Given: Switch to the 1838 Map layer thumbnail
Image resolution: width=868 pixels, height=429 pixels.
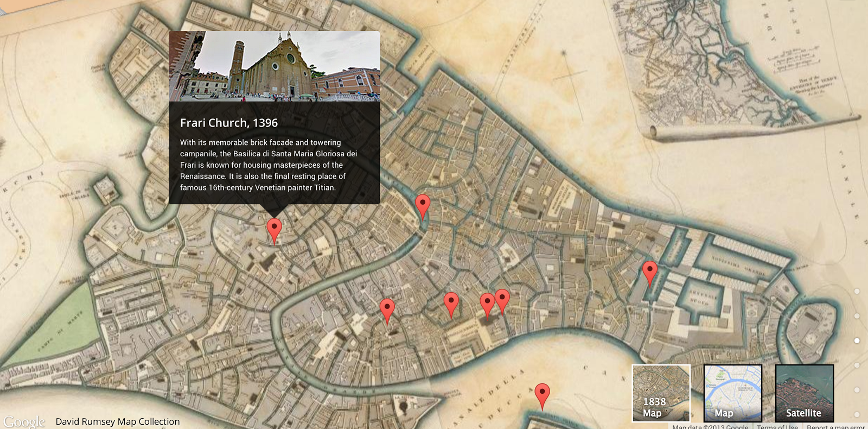Looking at the screenshot, I should click(x=661, y=393).
